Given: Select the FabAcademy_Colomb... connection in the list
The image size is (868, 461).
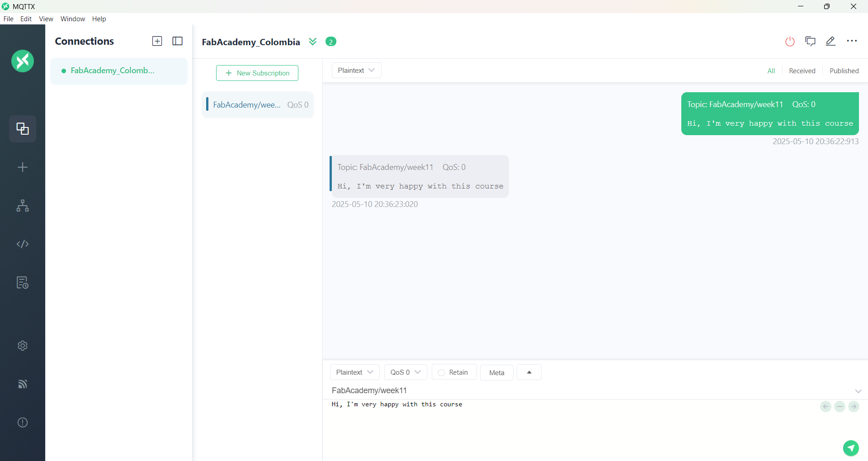Looking at the screenshot, I should (x=118, y=71).
